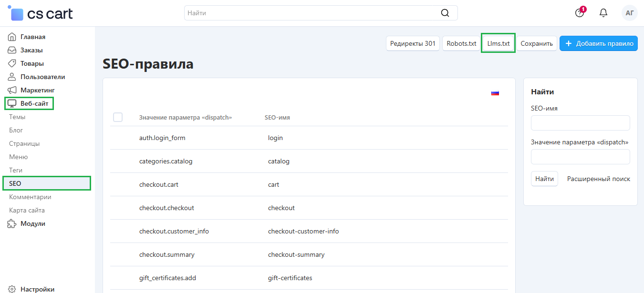Click the Robots.txt button
The width and height of the screenshot is (644, 293).
461,43
